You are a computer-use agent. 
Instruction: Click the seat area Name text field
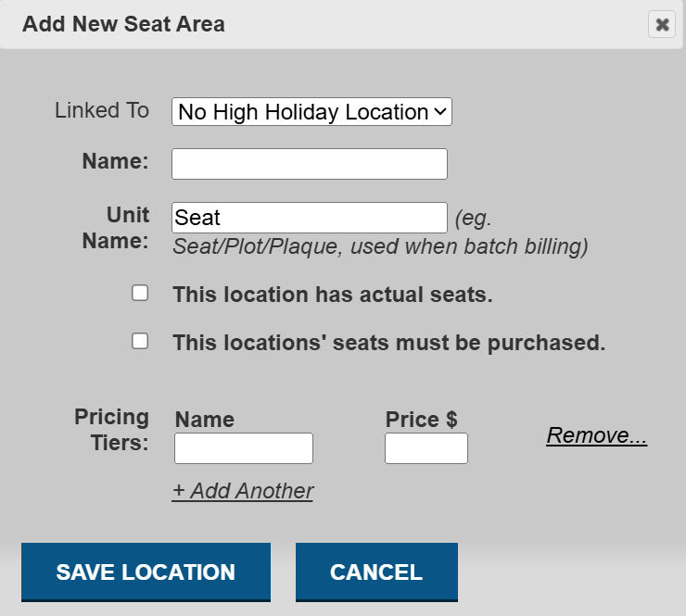coord(310,164)
